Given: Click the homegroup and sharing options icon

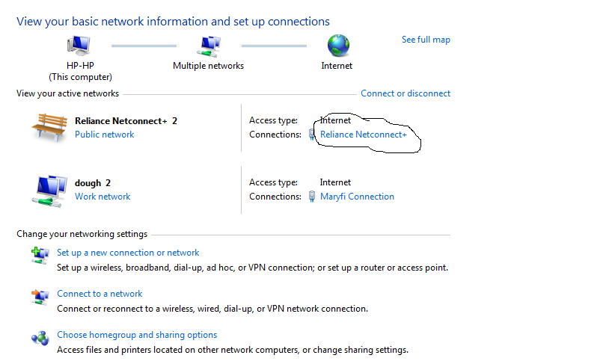Looking at the screenshot, I should pos(40,337).
